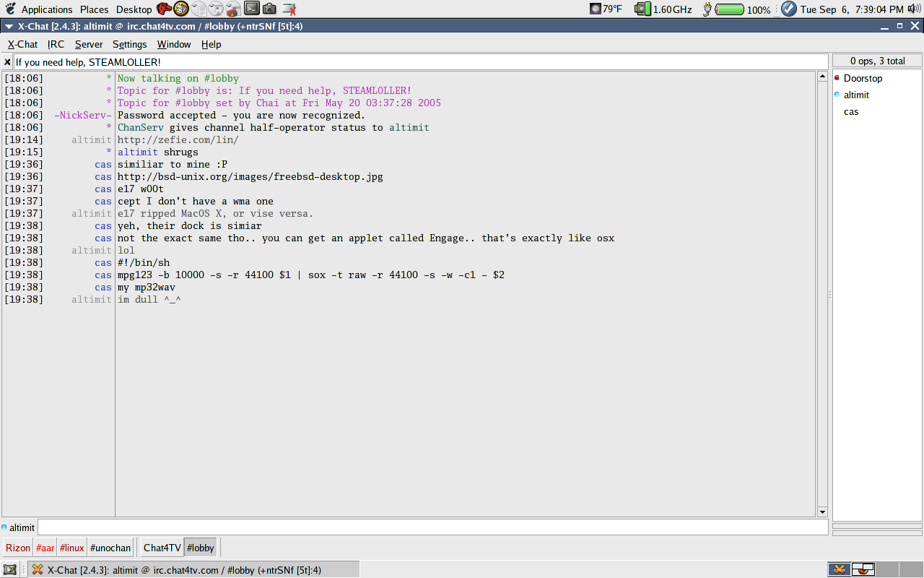Open the weather applet showing 79°F
Viewport: 924px width, 578px height.
605,9
